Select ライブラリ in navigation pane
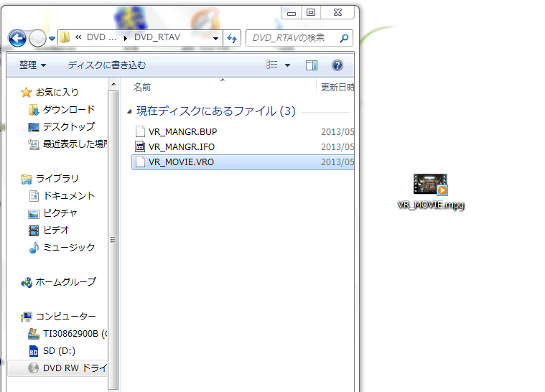This screenshot has width=545, height=392. (57, 179)
